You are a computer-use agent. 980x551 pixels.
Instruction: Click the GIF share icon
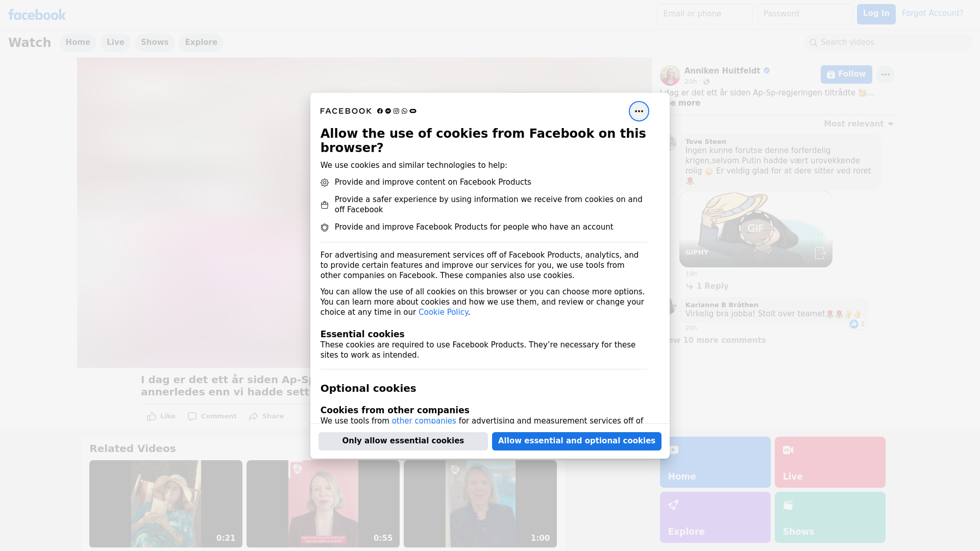[820, 253]
